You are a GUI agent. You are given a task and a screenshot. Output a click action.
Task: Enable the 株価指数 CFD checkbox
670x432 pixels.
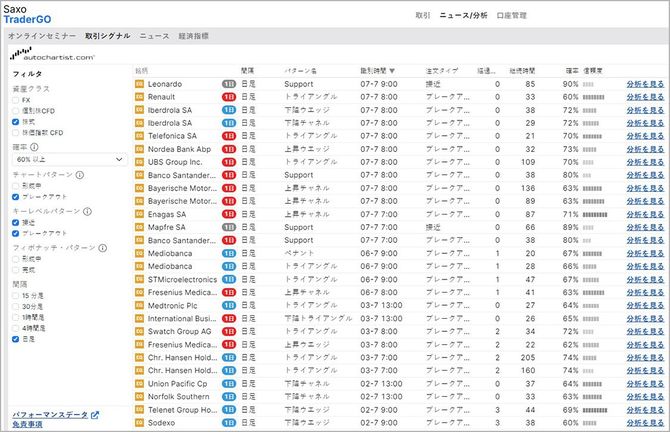(16, 133)
